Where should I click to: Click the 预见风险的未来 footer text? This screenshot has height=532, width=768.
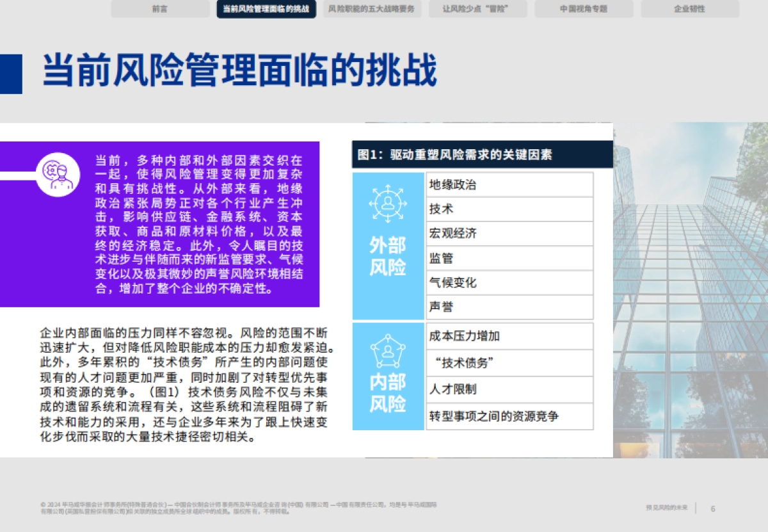tap(666, 508)
